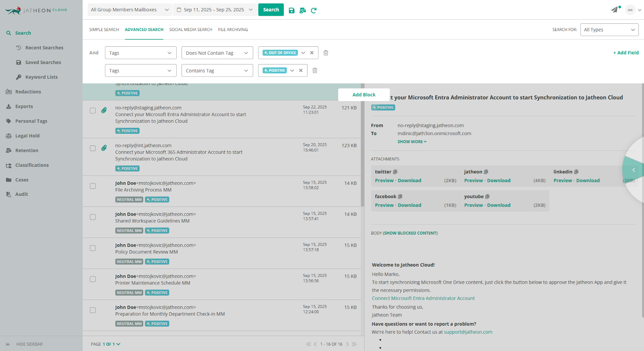Delete the 'Does Not Contain Tag' filter row
The width and height of the screenshot is (644, 351).
point(326,53)
